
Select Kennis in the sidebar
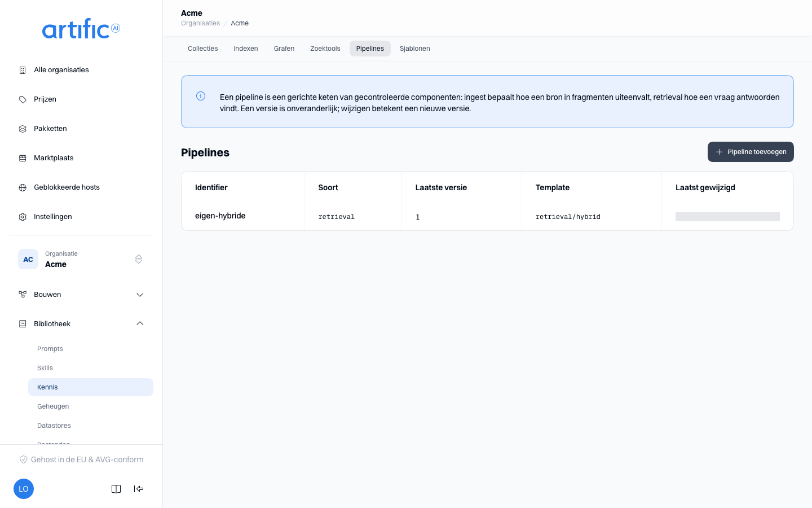click(91, 387)
